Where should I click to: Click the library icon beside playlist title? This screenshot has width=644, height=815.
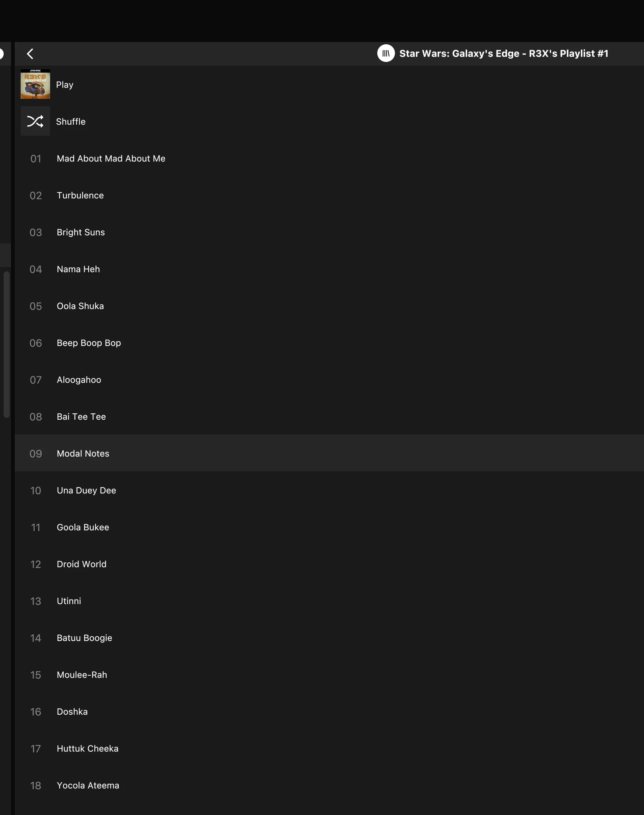(x=386, y=53)
